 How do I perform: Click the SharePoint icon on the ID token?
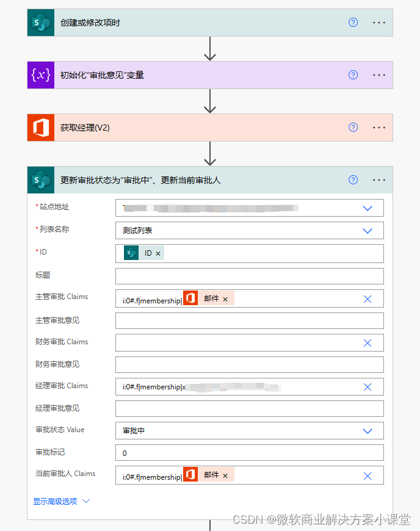click(131, 253)
